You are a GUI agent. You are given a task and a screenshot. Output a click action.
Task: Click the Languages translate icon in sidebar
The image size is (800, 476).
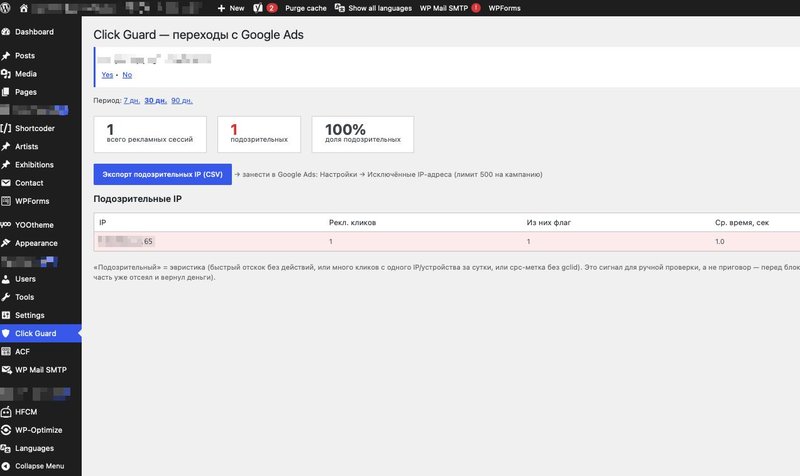click(6, 448)
